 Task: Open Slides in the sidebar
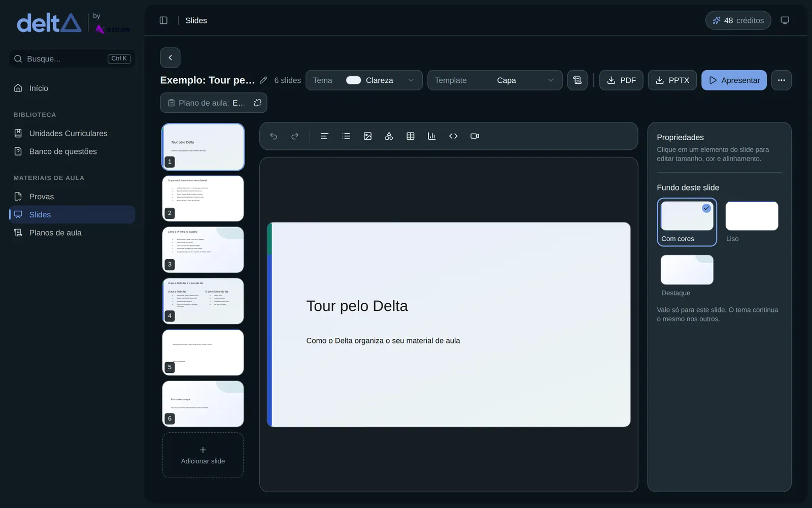[72, 214]
